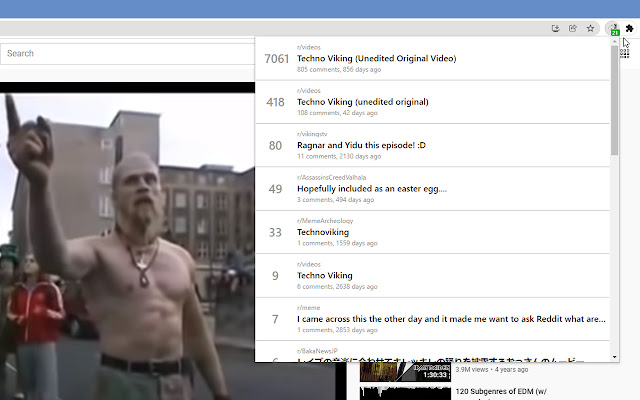Viewport: 640px width, 400px height.
Task: Click '1 comments, 1559 days ago'
Action: (x=337, y=243)
